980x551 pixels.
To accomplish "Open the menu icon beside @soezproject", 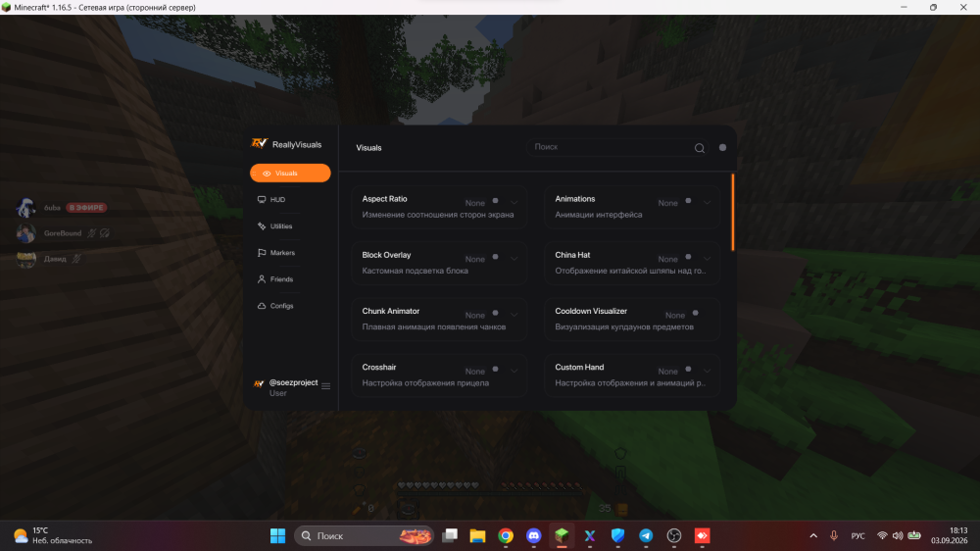I will [x=325, y=386].
